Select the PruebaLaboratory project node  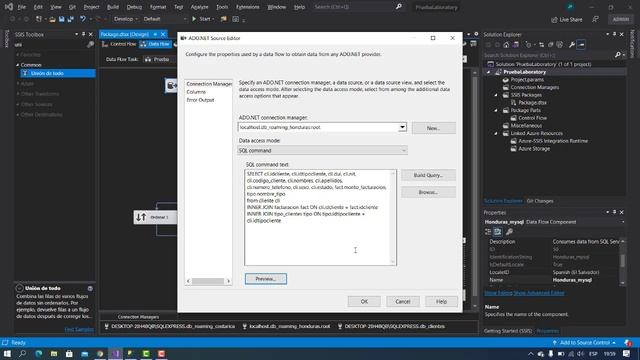524,72
